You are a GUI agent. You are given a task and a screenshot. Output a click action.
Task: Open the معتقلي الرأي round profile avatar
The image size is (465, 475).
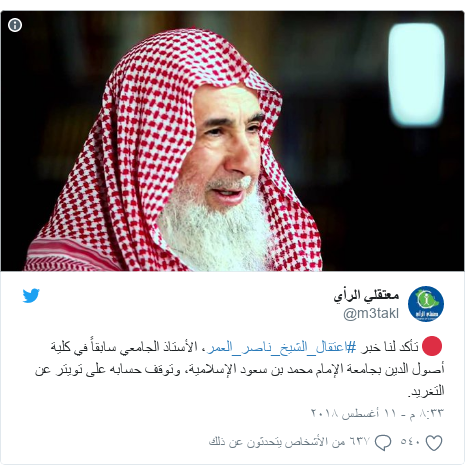426,304
